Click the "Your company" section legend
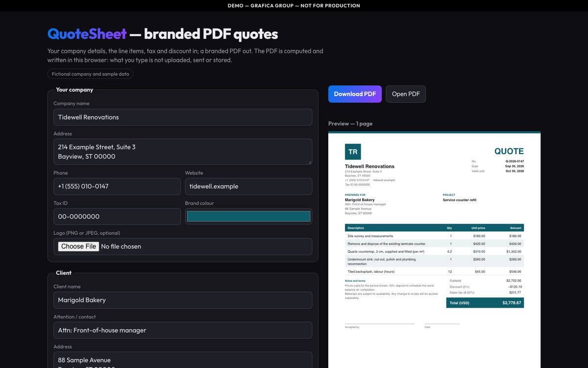Screen dimensions: 588x368 coord(74,90)
